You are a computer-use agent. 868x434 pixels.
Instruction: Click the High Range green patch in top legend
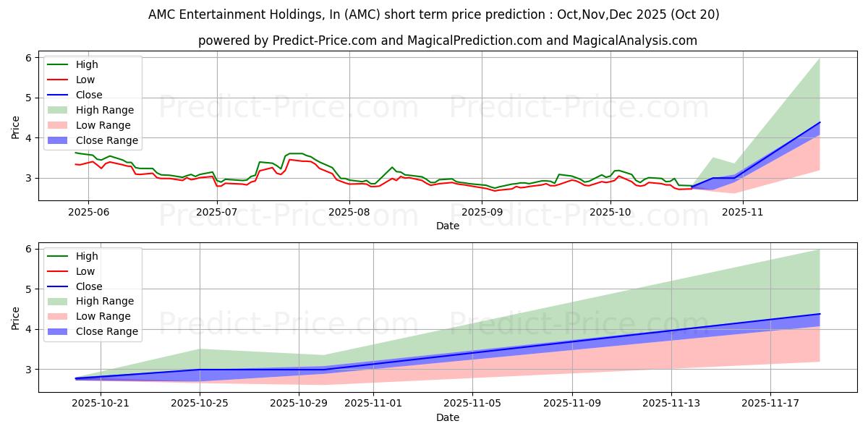[x=59, y=110]
